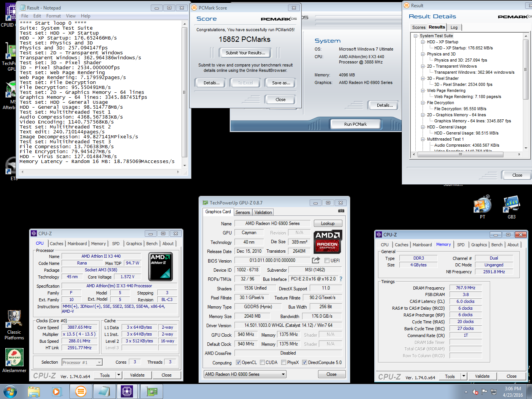The width and height of the screenshot is (532, 399).
Task: Switch to the Validation tab in GPU-Z
Action: tap(263, 212)
